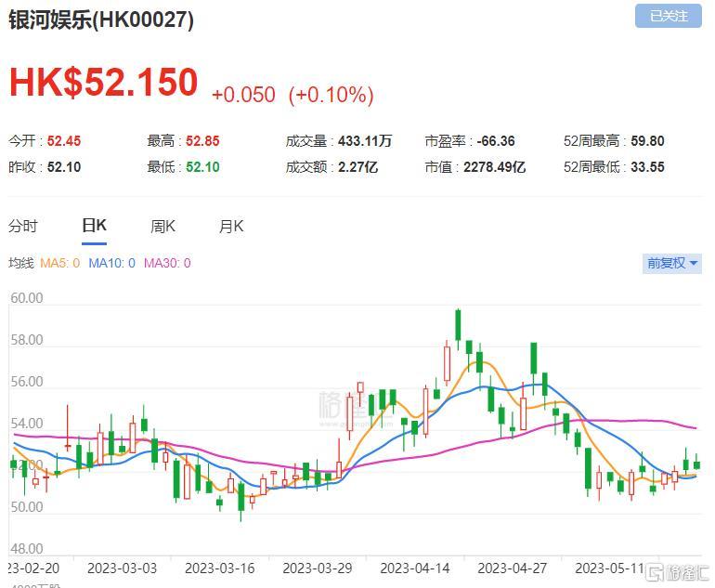This screenshot has height=588, width=715.
Task: Open the 月K monthly chart tab
Action: pos(231,226)
